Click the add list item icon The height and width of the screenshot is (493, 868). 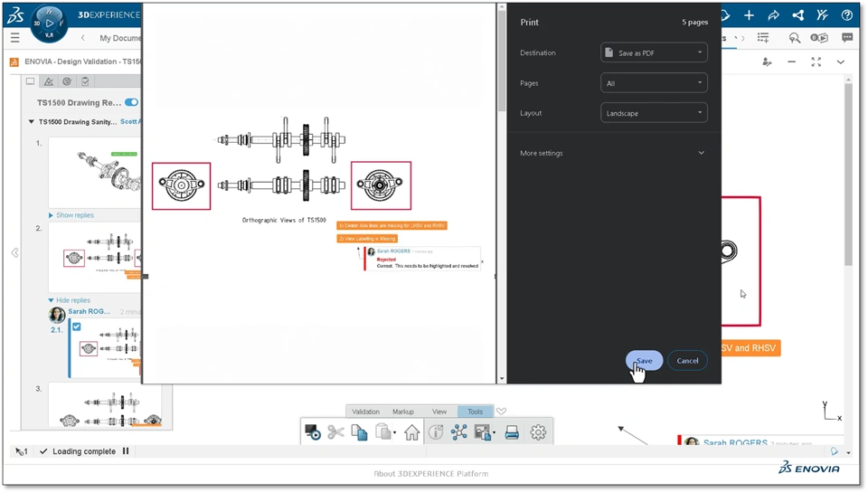click(763, 38)
